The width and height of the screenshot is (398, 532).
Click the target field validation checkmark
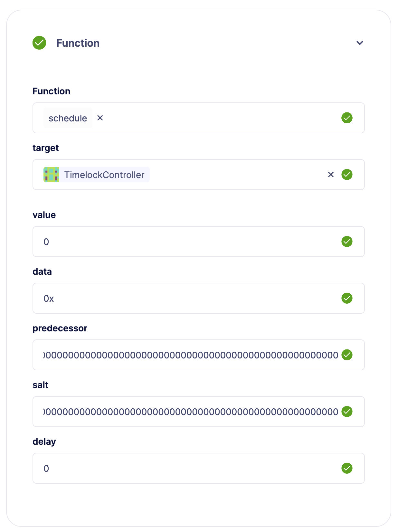[x=347, y=175]
